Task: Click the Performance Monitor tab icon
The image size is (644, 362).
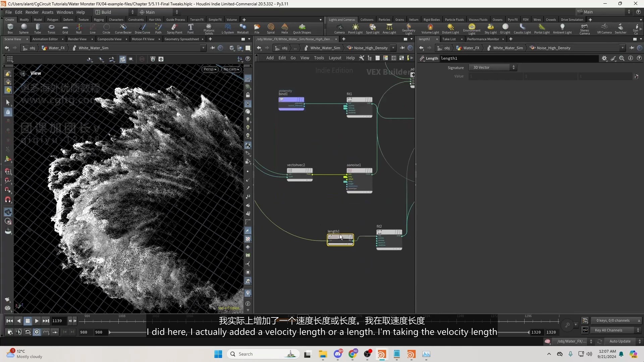Action: click(x=483, y=39)
